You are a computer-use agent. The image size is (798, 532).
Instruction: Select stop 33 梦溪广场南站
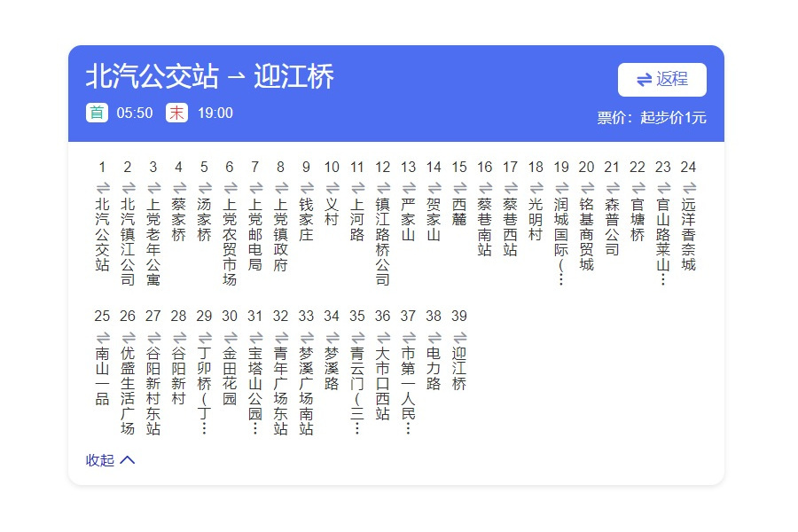306,391
